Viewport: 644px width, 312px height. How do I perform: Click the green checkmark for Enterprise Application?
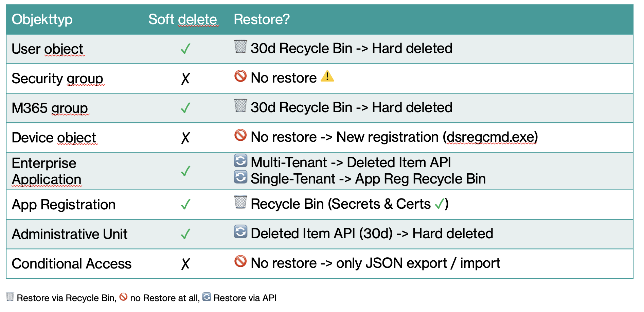pos(186,171)
